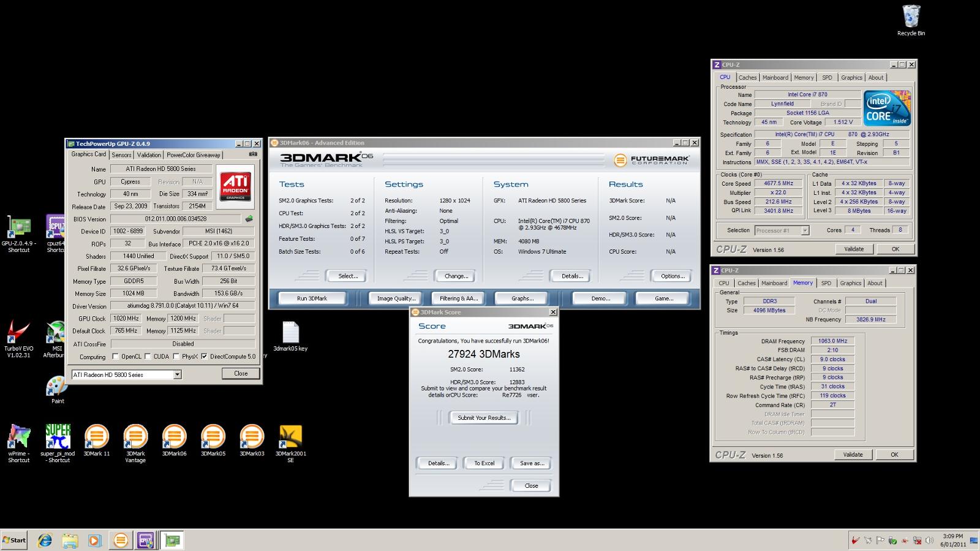Click Save as button in score dialog
This screenshot has width=980, height=551.
532,463
